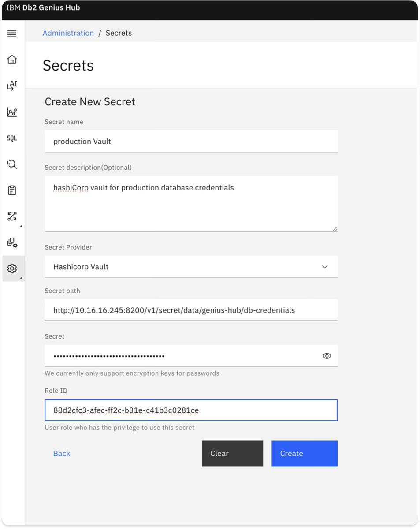Click the large 'Secrets' page title
This screenshot has height=529, width=420.
pos(68,66)
